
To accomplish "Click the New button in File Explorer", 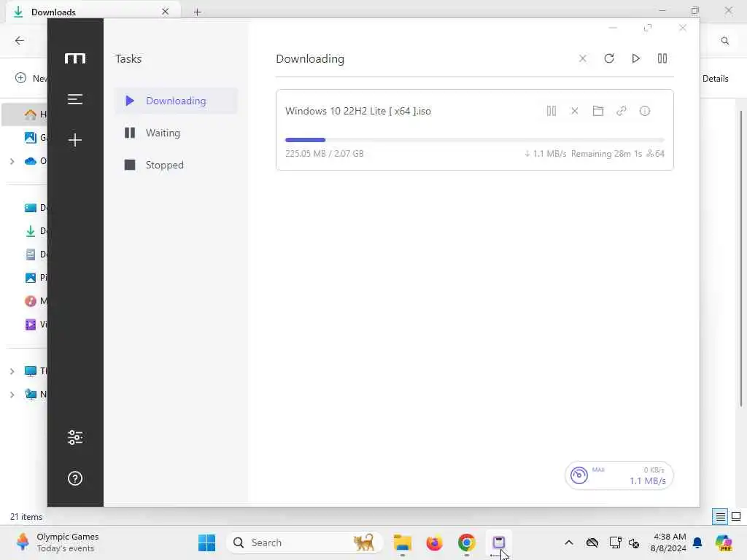I will coord(31,78).
